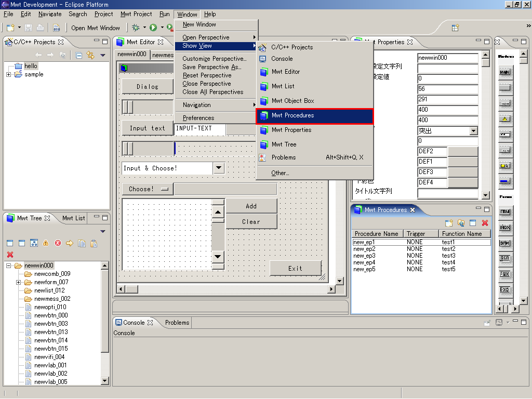Open the dropdown arrow beside the Debug icon
Viewport: 532px width, 399px height.
coord(144,28)
